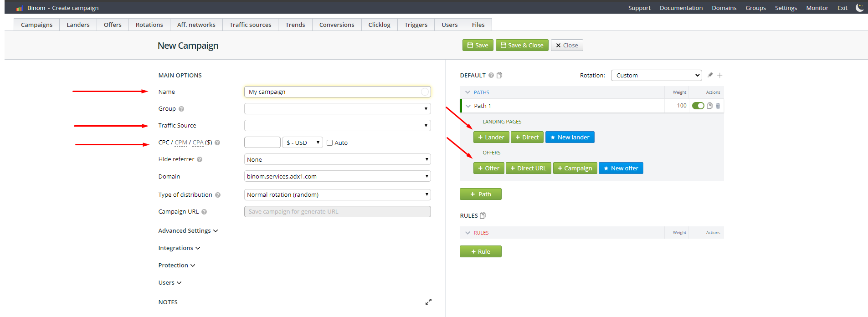Viewport: 868px width, 317px height.
Task: Open help icon beside Campaign URL
Action: click(x=204, y=212)
